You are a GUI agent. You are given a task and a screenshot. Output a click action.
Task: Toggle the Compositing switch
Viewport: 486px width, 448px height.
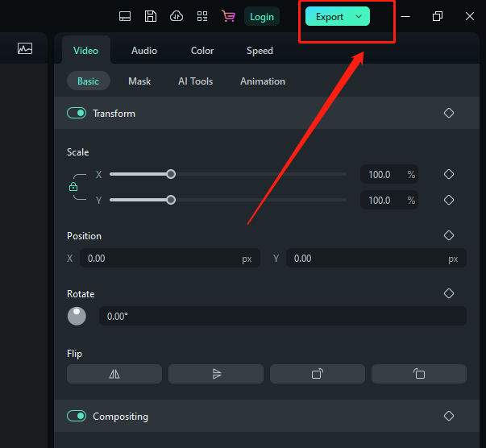(77, 417)
